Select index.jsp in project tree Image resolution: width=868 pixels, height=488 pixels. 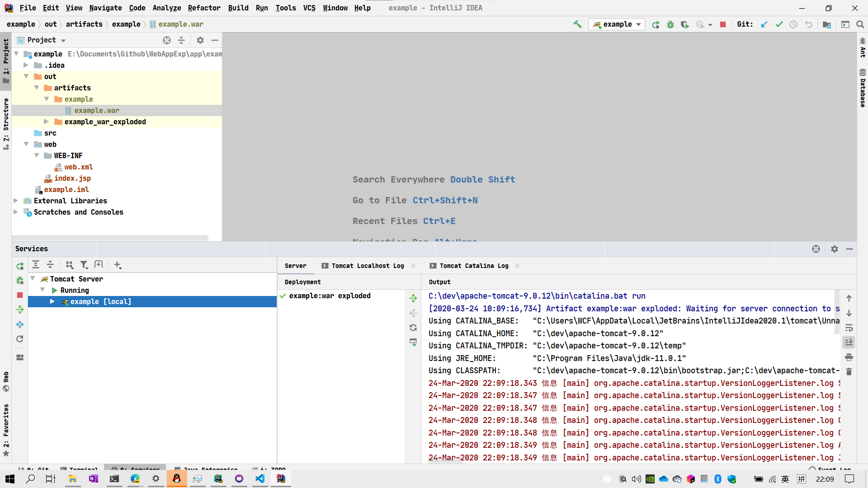click(72, 178)
